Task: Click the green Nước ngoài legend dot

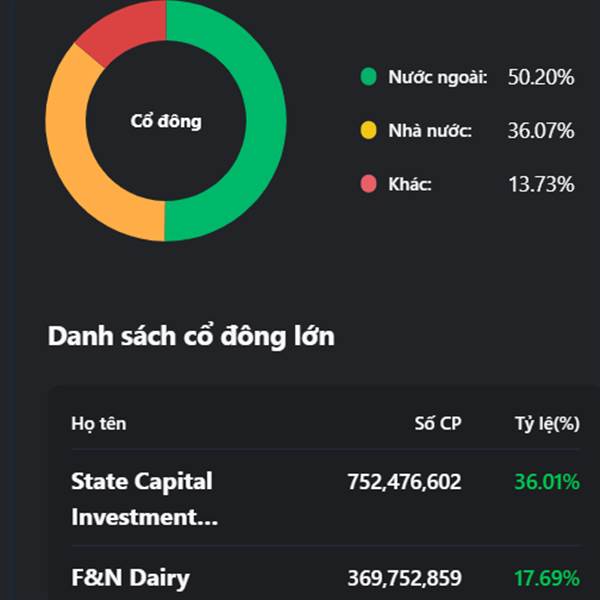Action: click(368, 77)
